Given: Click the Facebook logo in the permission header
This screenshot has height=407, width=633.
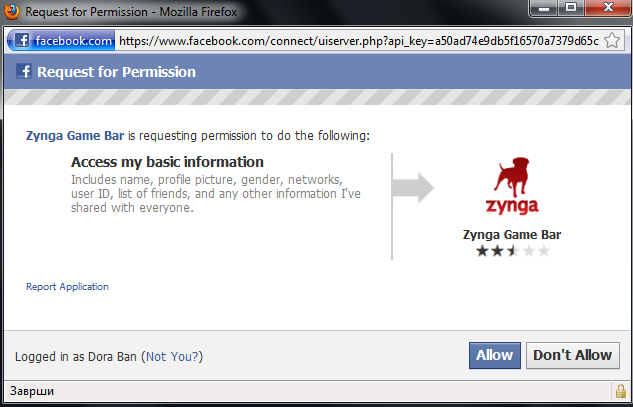Looking at the screenshot, I should tap(25, 72).
